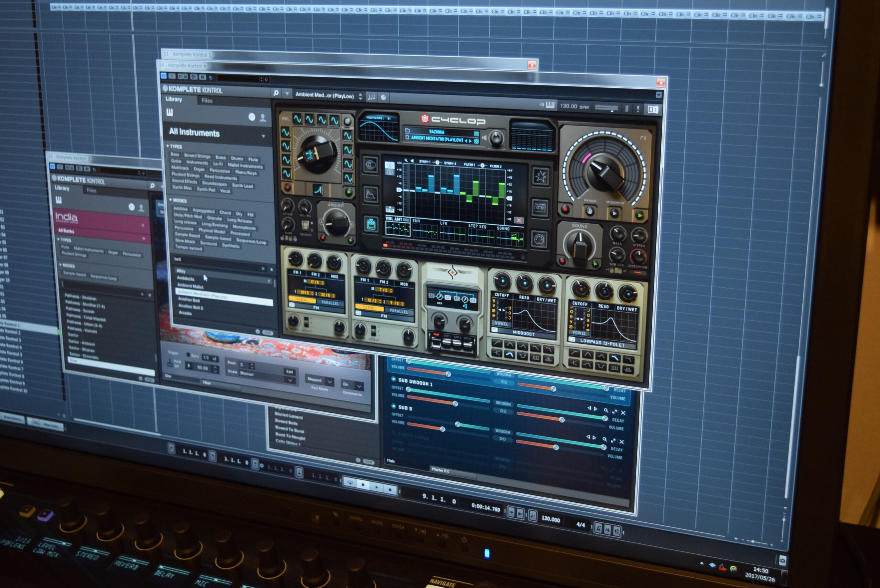Open Cyclop preset folder icon beside BAZOOKA
This screenshot has height=588, width=880.
(408, 131)
